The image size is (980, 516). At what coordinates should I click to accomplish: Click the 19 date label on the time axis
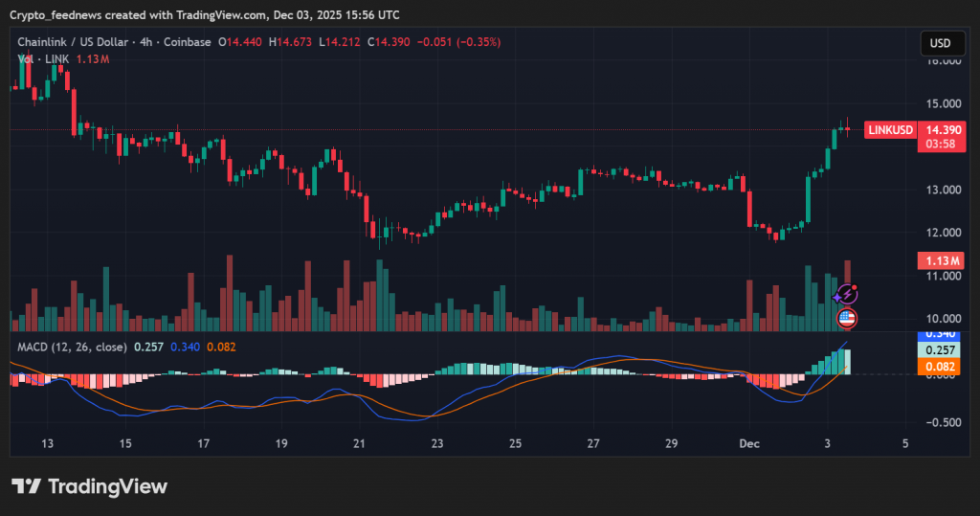pyautogui.click(x=281, y=443)
